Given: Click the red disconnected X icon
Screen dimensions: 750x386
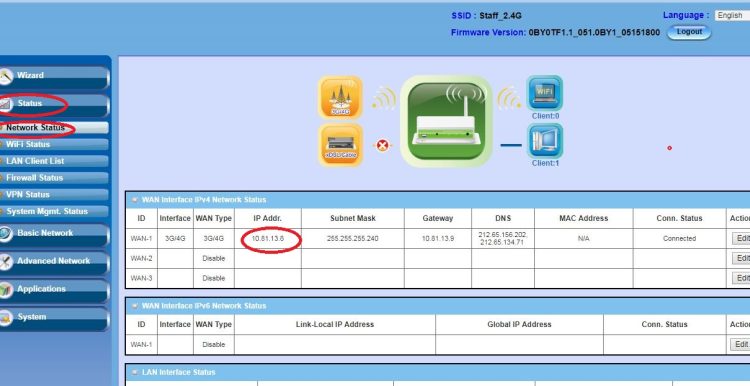Looking at the screenshot, I should [x=382, y=145].
